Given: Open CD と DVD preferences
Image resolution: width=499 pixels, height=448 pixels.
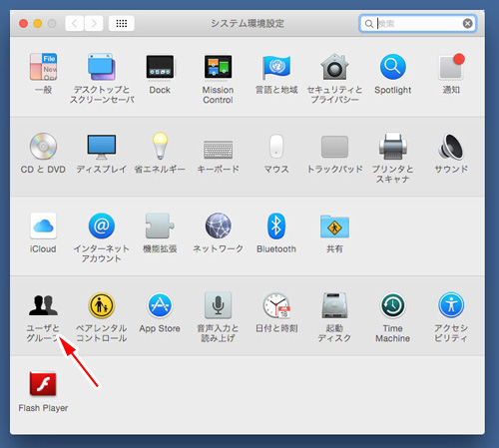Looking at the screenshot, I should click(x=43, y=147).
